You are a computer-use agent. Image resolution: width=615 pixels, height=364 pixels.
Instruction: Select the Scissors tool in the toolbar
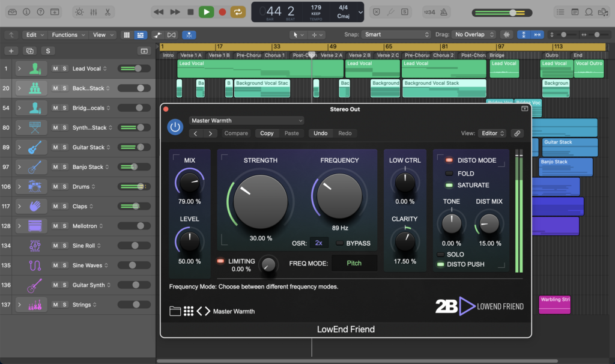[107, 11]
